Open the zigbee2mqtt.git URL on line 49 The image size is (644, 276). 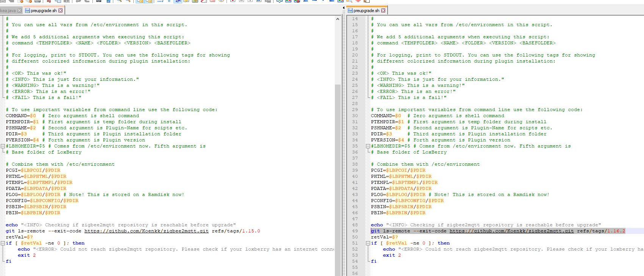pos(511,231)
